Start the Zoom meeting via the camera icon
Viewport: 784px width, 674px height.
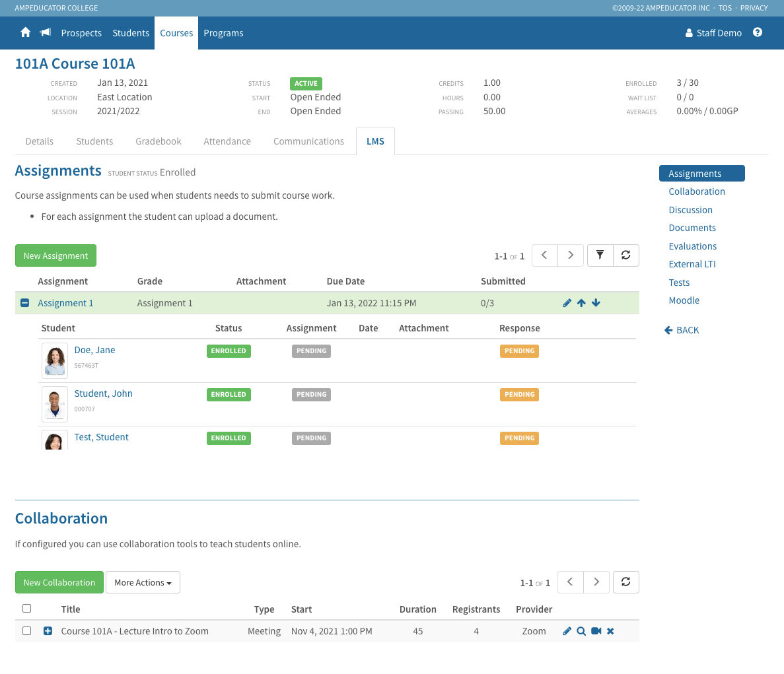point(596,630)
